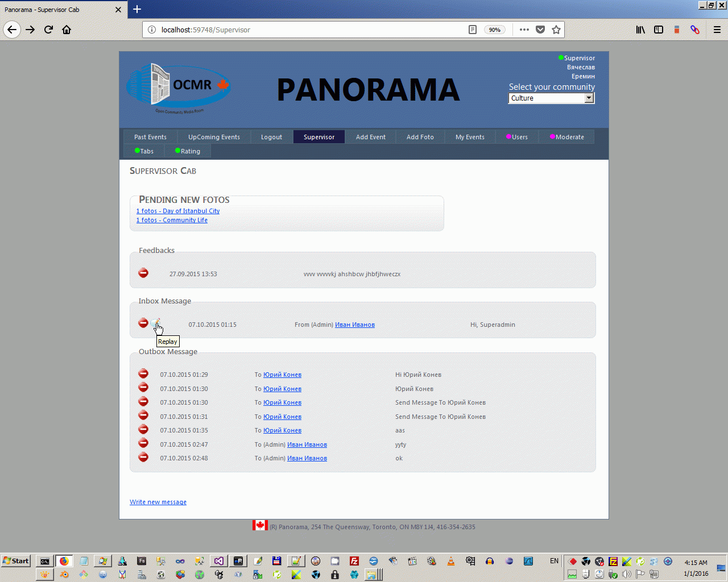Bookmark this page with the star
728x582 pixels.
click(556, 30)
